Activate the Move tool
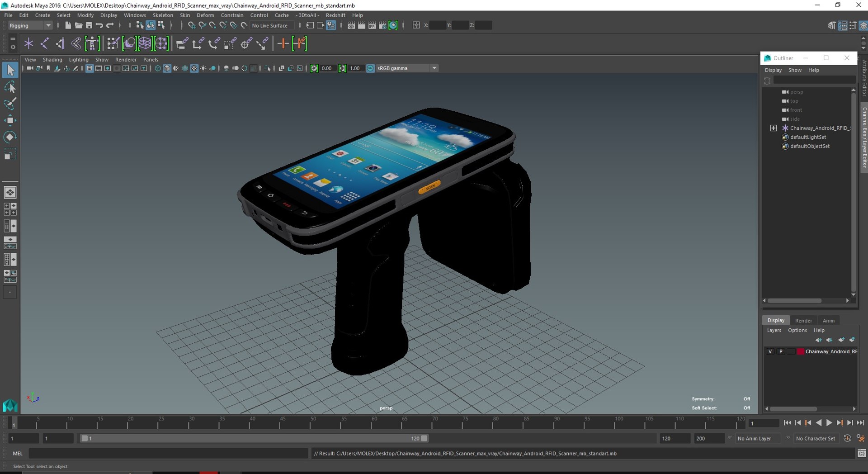Image resolution: width=868 pixels, height=474 pixels. [x=10, y=120]
